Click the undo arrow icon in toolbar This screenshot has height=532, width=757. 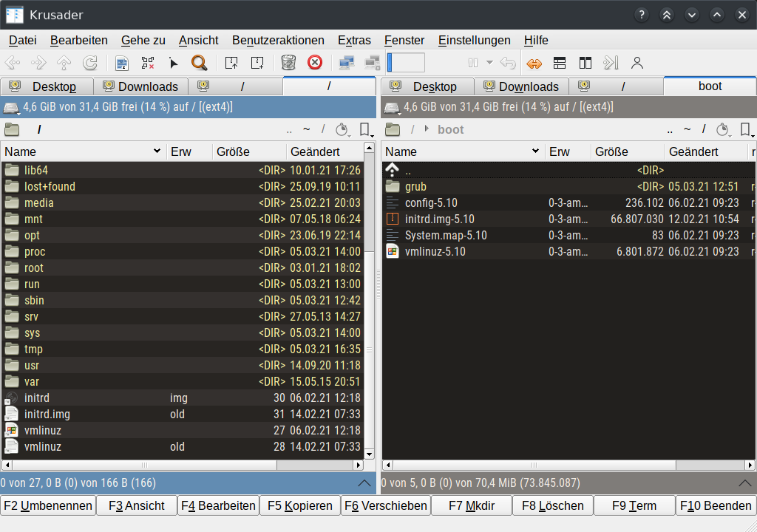coord(508,63)
